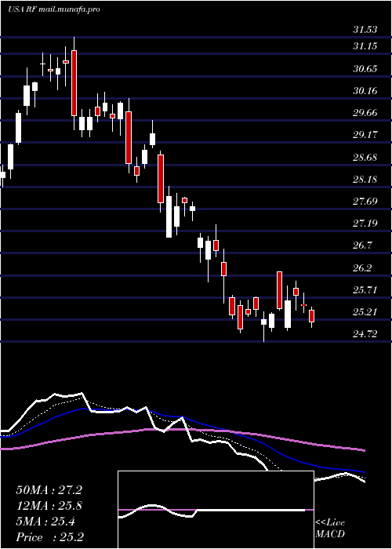
Task: Click the 24.72 price axis label
Action: [365, 333]
